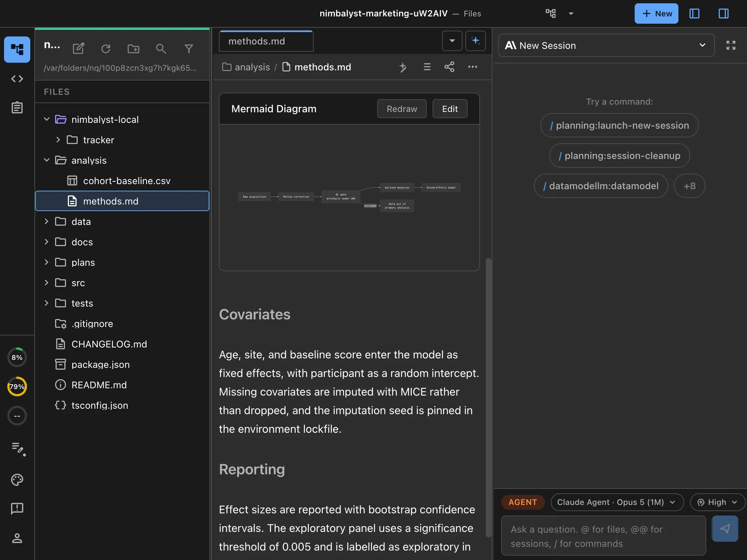Viewport: 747px width, 560px height.
Task: Click the empty '--' usage ring indicator
Action: click(17, 416)
